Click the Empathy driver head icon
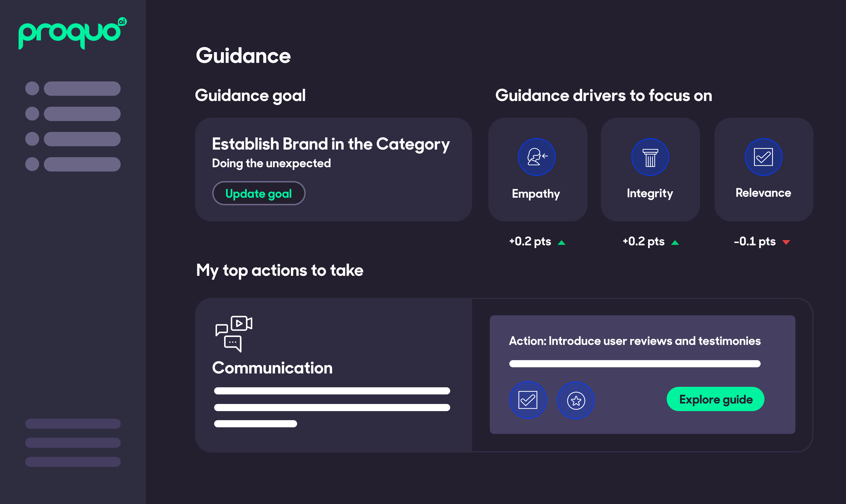This screenshot has width=846, height=504. (536, 157)
